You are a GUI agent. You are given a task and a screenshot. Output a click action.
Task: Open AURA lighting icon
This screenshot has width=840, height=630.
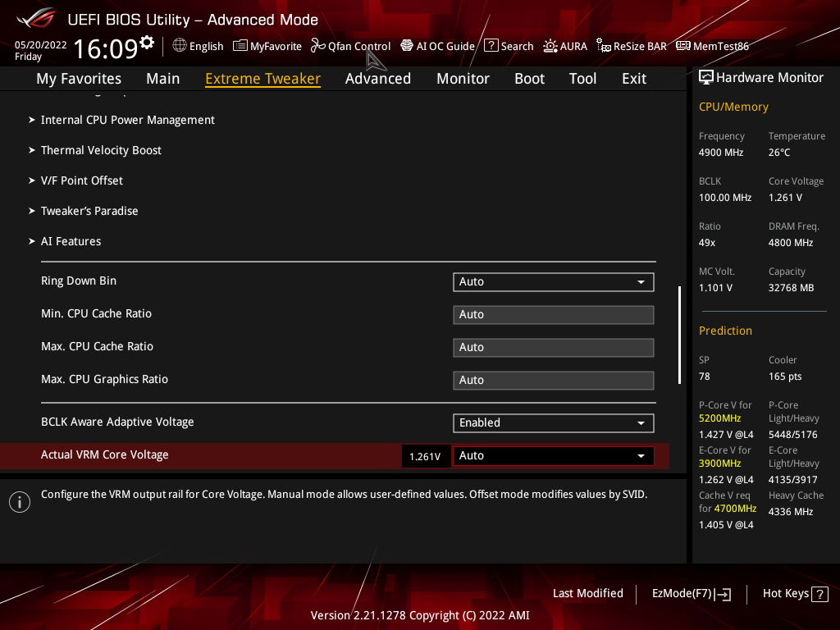pos(550,46)
